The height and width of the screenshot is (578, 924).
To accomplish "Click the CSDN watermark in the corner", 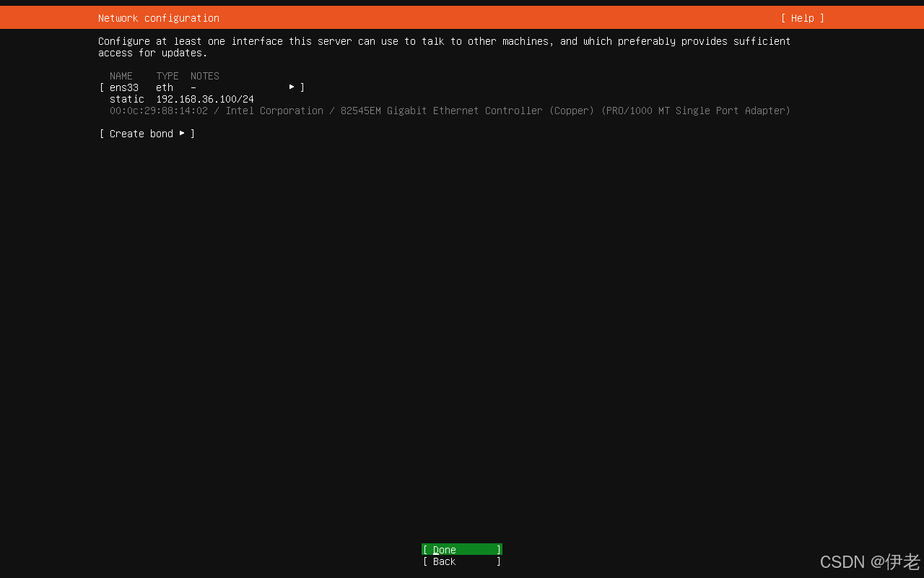I will [869, 561].
